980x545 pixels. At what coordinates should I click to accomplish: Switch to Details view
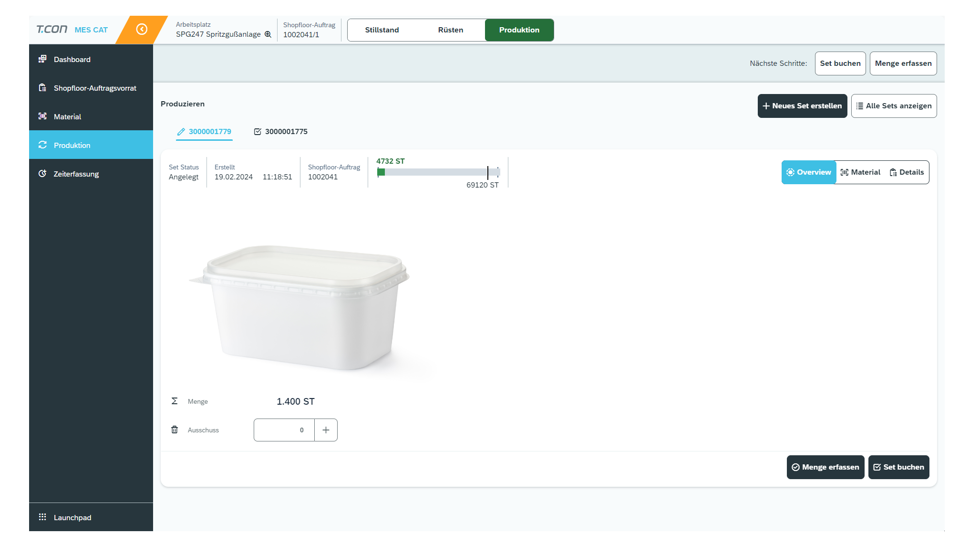click(906, 172)
